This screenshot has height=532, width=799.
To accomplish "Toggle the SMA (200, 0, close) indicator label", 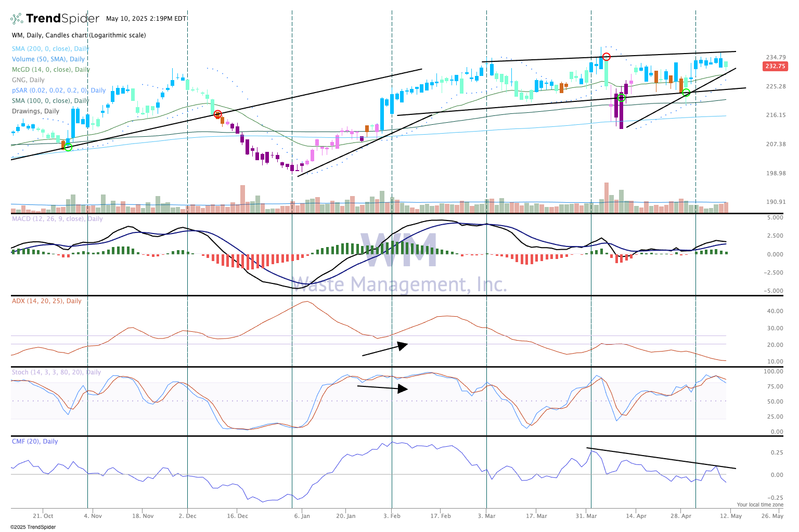I will pos(50,49).
